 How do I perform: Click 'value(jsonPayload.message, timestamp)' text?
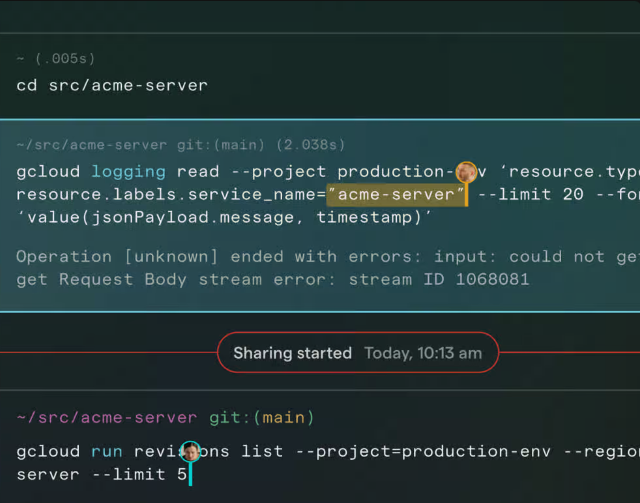coord(224,218)
